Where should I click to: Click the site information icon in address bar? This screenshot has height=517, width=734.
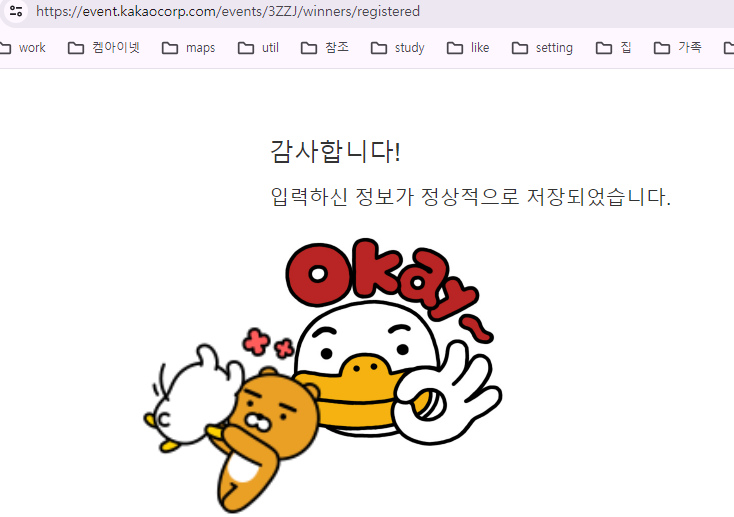(16, 11)
